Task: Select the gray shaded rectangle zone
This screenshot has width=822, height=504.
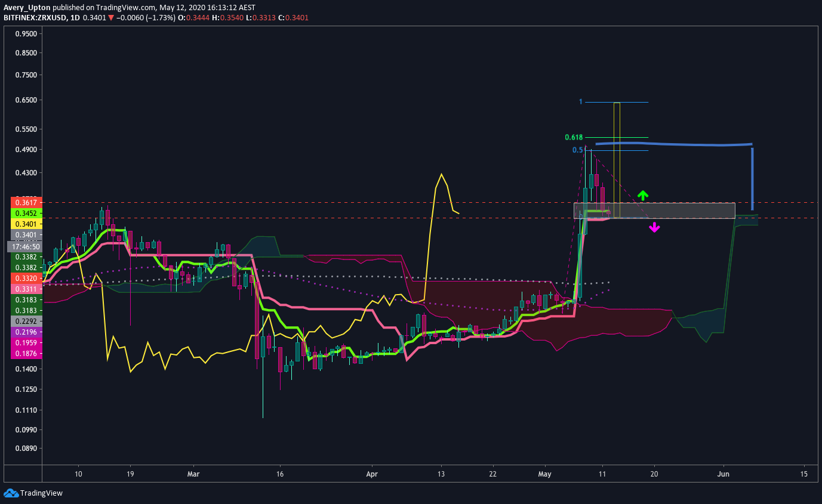Action: click(654, 211)
